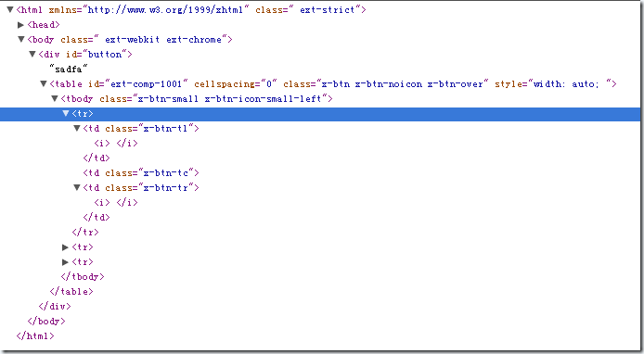Image resolution: width=644 pixels, height=354 pixels.
Task: Click the closing html tag
Action: (35, 336)
